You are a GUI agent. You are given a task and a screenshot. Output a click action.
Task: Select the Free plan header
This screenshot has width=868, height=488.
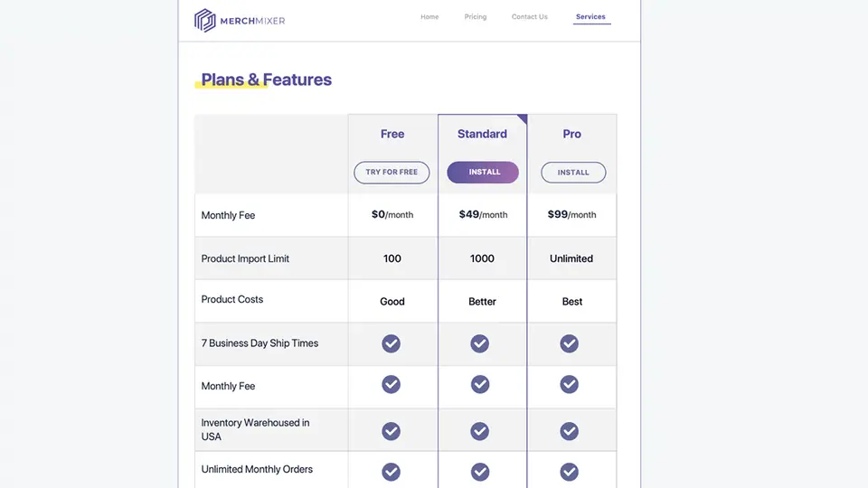[392, 134]
